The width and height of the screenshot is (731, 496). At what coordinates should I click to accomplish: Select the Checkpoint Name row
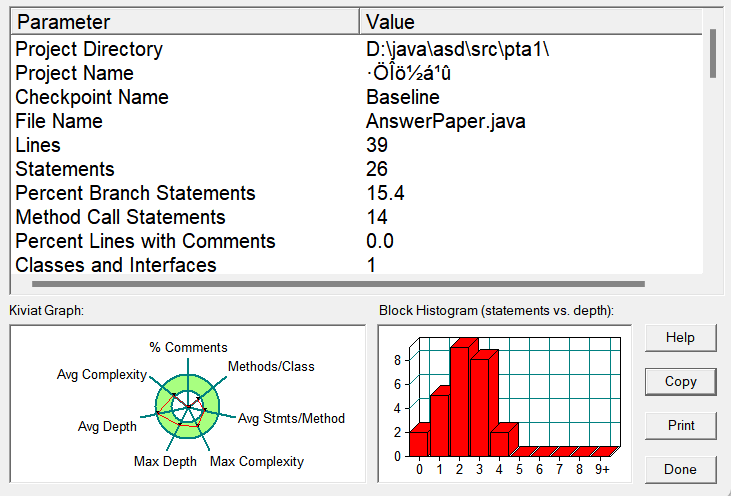point(92,97)
